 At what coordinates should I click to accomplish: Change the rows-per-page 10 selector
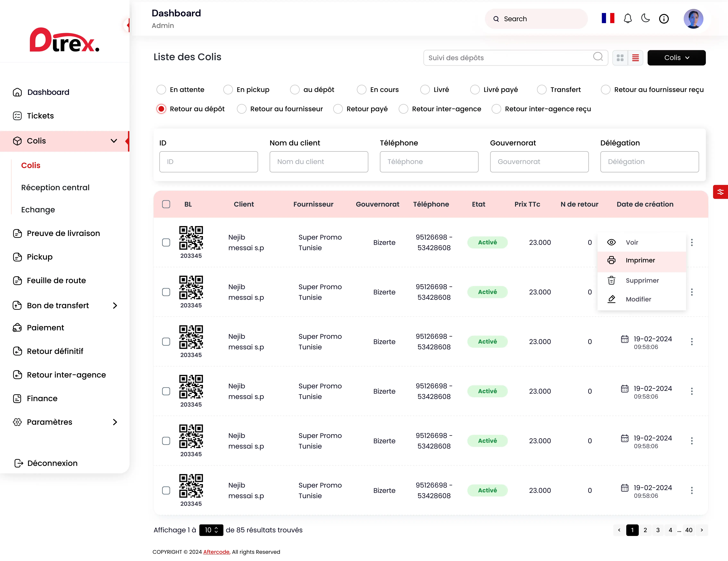[211, 530]
